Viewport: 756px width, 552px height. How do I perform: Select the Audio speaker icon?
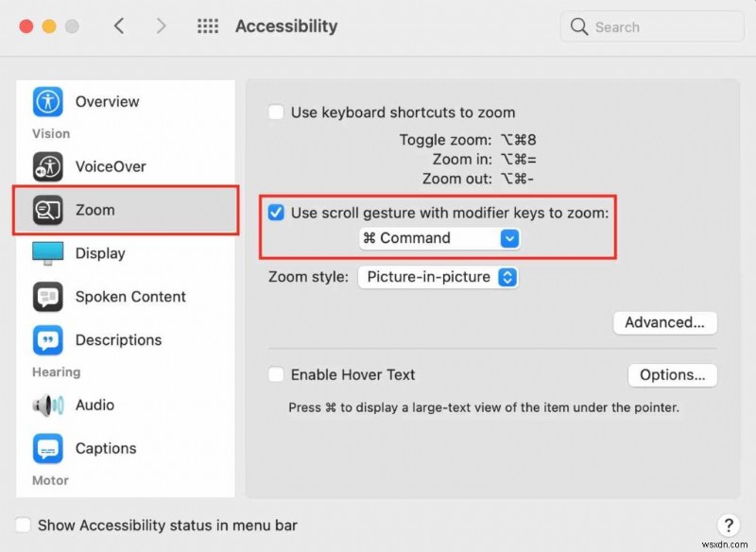pyautogui.click(x=47, y=405)
